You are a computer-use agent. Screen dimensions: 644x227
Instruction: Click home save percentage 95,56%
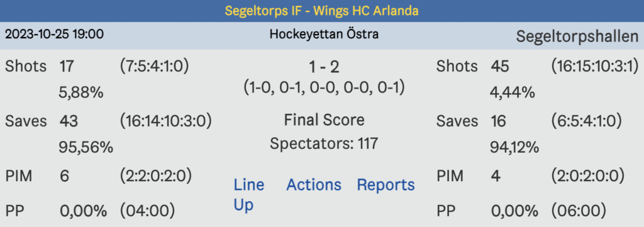(x=86, y=148)
